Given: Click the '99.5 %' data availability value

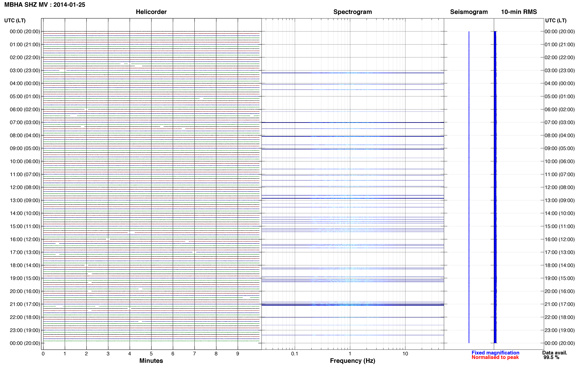Looking at the screenshot, I should point(551,357).
